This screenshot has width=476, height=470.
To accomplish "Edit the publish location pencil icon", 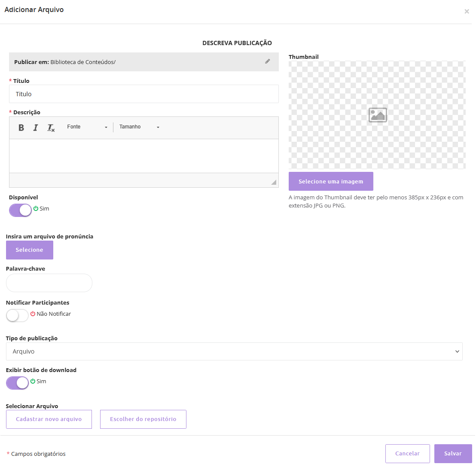I will [x=268, y=61].
